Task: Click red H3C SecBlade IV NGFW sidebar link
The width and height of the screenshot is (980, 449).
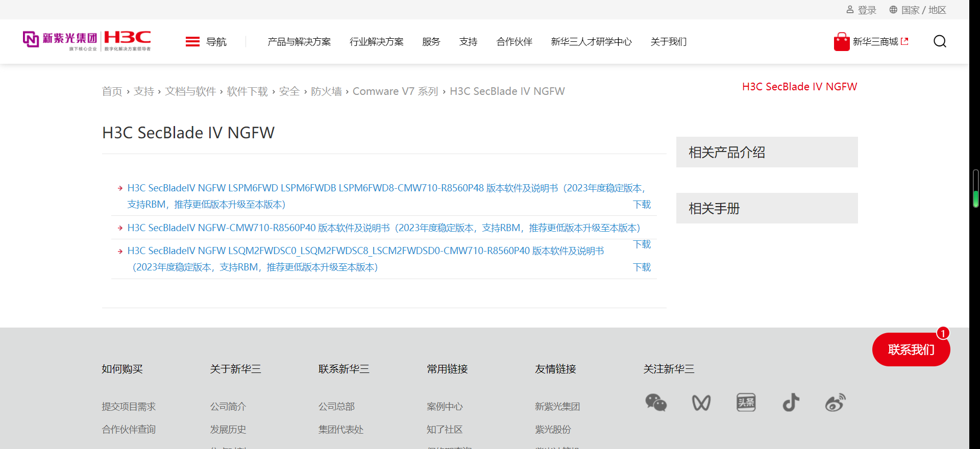Action: tap(800, 87)
